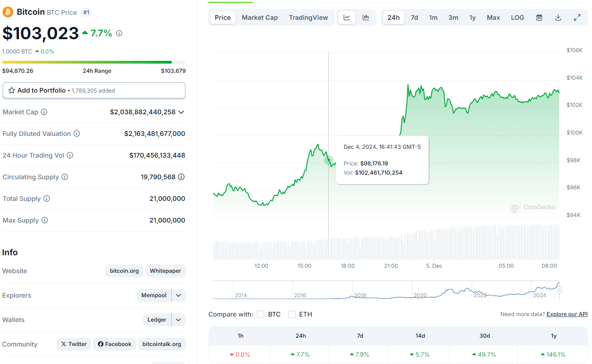Open the Explorers dropdown arrow
Image resolution: width=592 pixels, height=364 pixels.
(178, 295)
